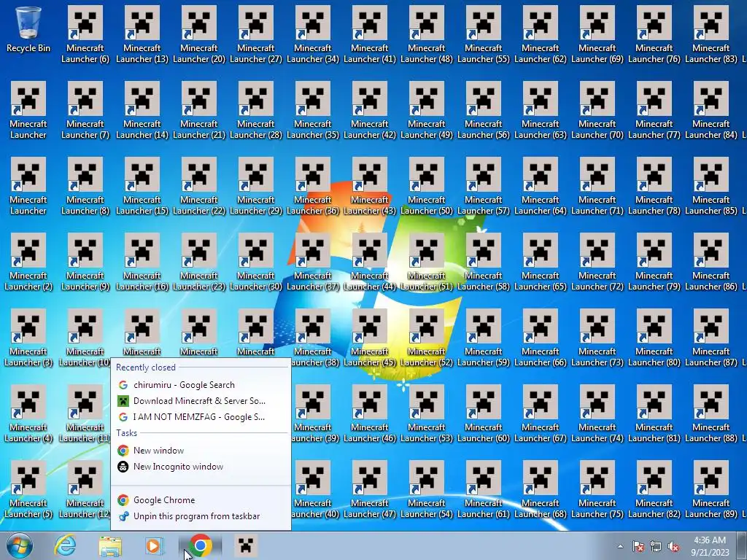Choose New window in Chrome jump list
747x560 pixels.
coord(201,451)
